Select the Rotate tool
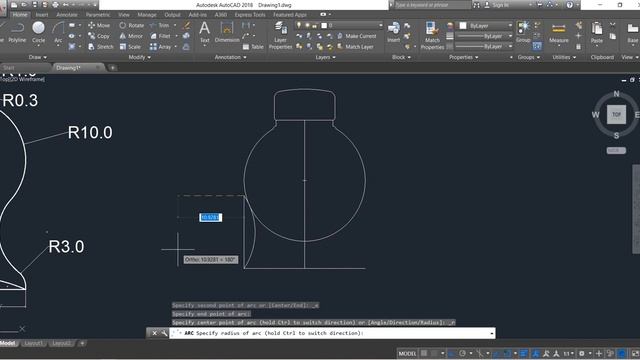Image resolution: width=640 pixels, height=360 pixels. 131,25
